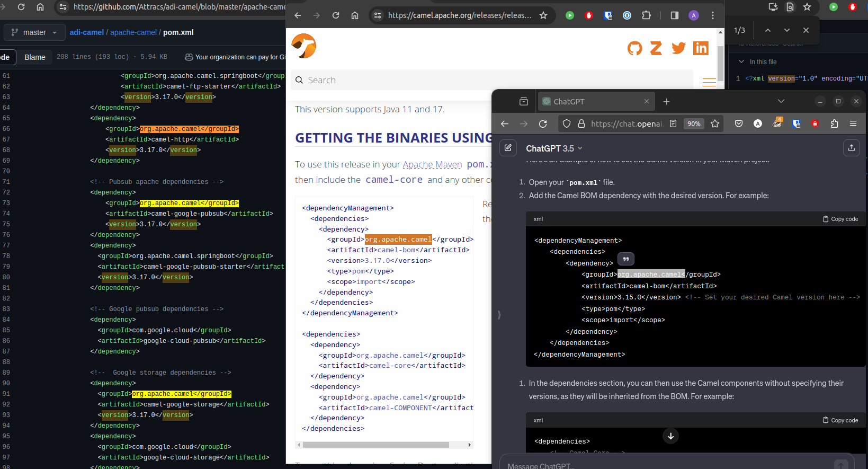Select the ChatGPT browser tab

[x=596, y=101]
